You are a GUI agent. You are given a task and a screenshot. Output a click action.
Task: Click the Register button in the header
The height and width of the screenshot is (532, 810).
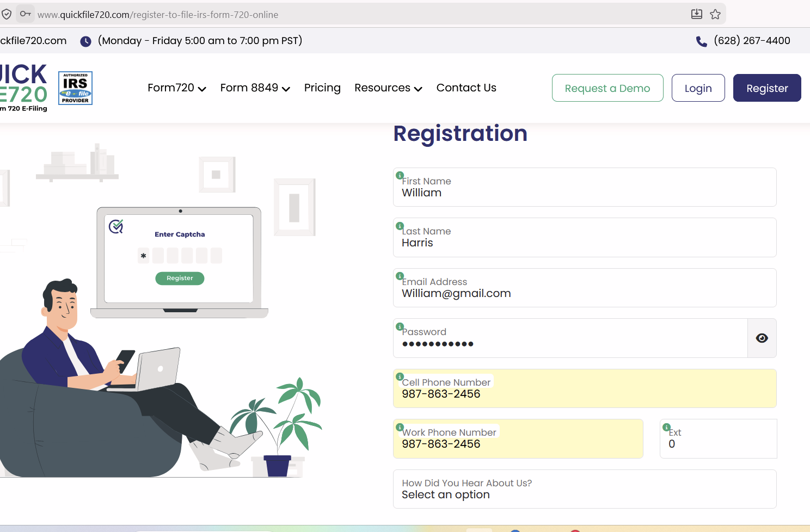click(x=767, y=88)
